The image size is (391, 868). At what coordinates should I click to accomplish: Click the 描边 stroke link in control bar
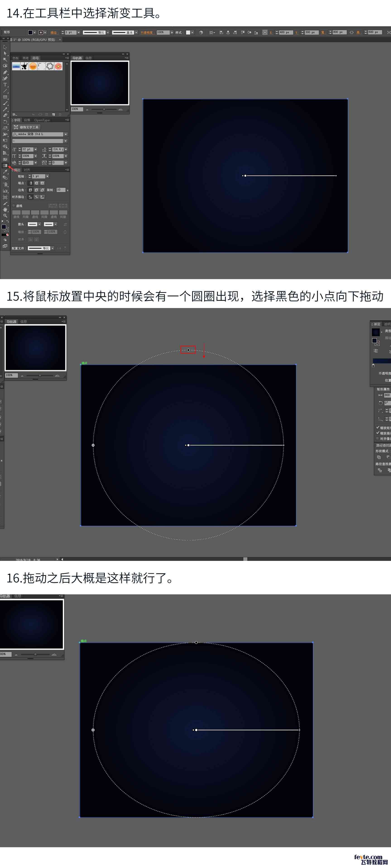coord(54,32)
